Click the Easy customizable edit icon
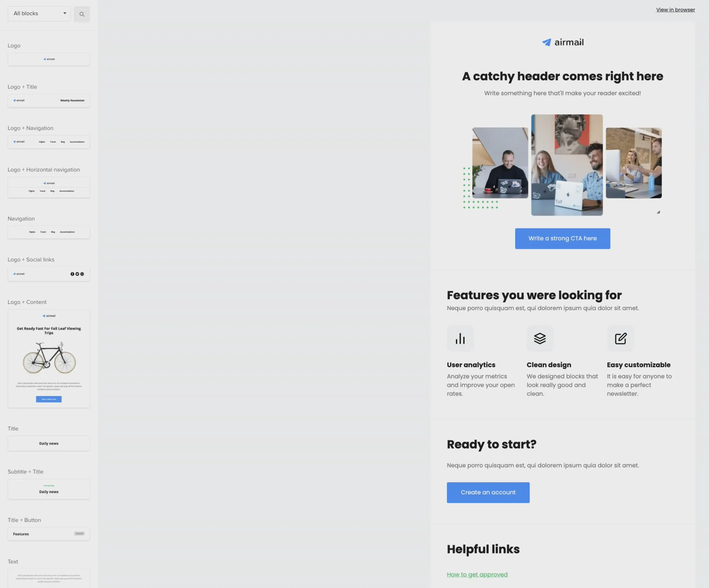 point(620,338)
